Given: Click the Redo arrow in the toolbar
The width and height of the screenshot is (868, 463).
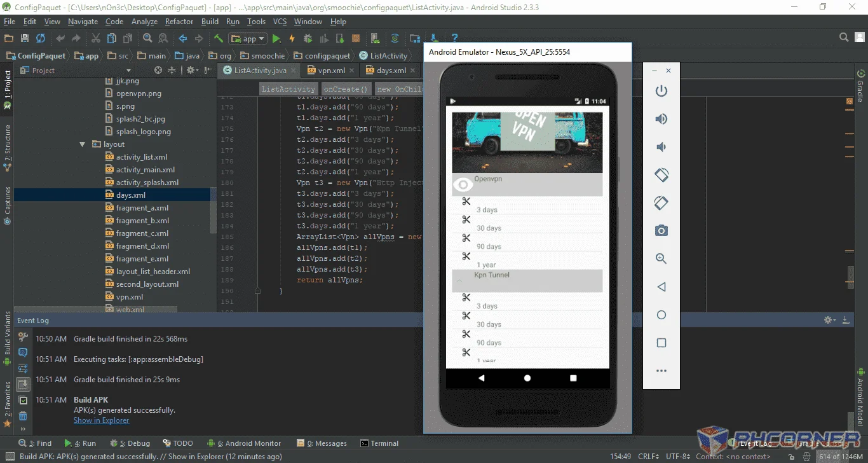Looking at the screenshot, I should (x=76, y=39).
